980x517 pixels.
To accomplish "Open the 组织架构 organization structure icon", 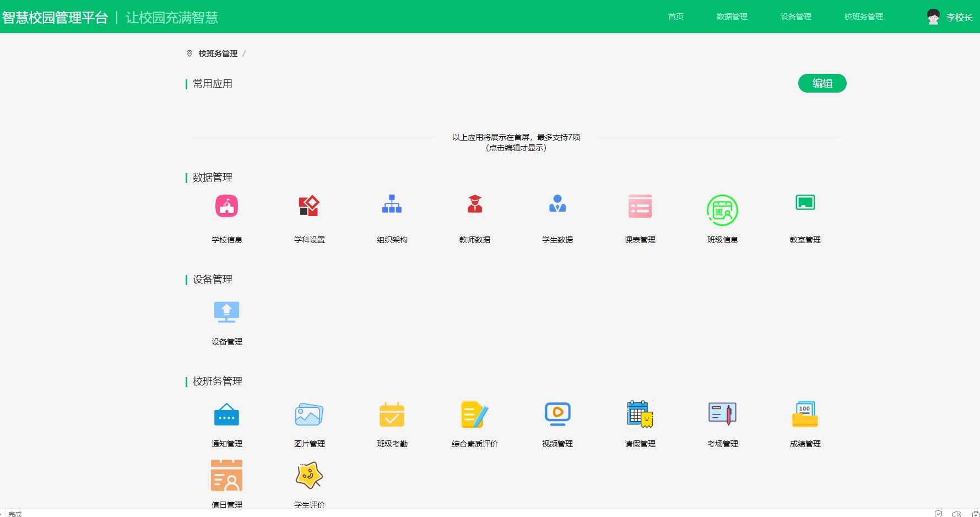I will 392,204.
